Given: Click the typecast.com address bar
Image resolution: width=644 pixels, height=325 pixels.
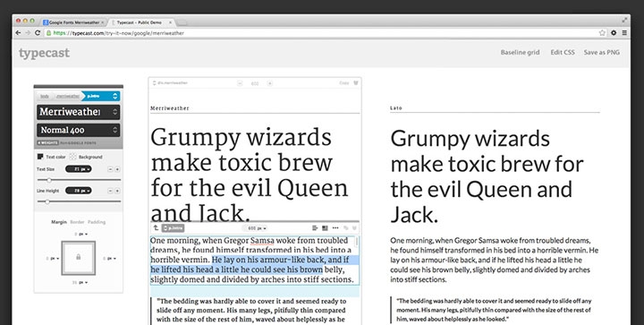Looking at the screenshot, I should [x=320, y=33].
